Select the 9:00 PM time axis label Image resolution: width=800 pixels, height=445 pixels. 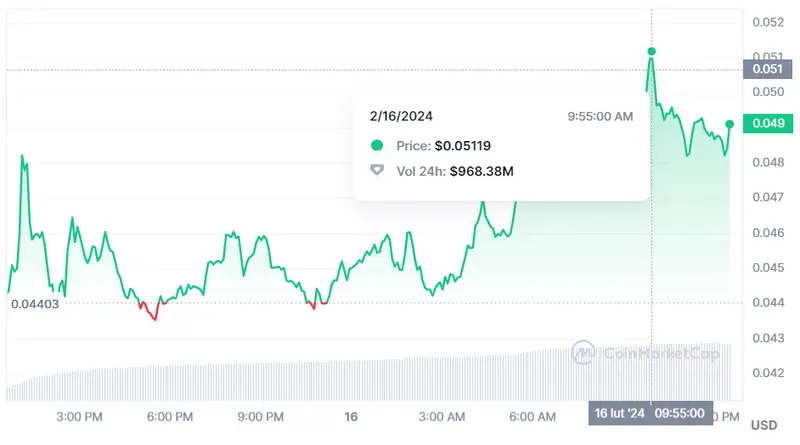pos(259,415)
